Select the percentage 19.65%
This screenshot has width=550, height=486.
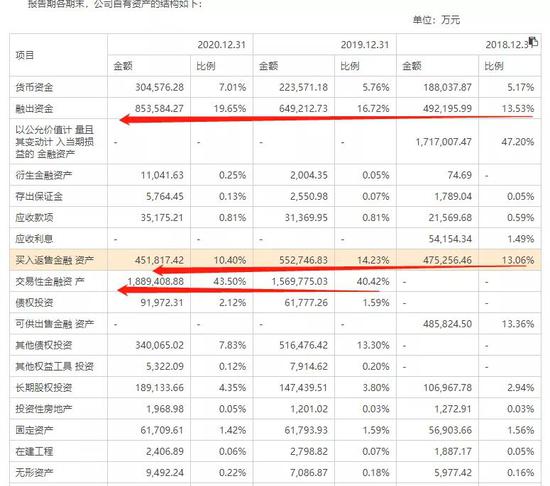(230, 109)
